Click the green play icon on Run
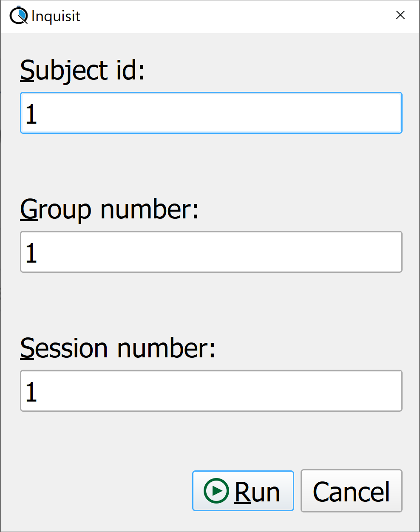 pyautogui.click(x=217, y=491)
